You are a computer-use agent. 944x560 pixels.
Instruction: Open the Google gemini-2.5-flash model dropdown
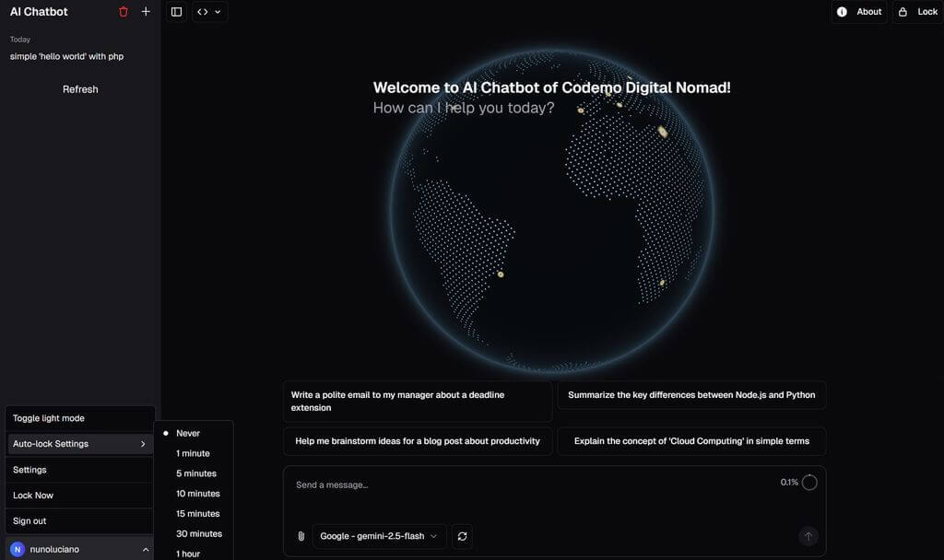379,536
